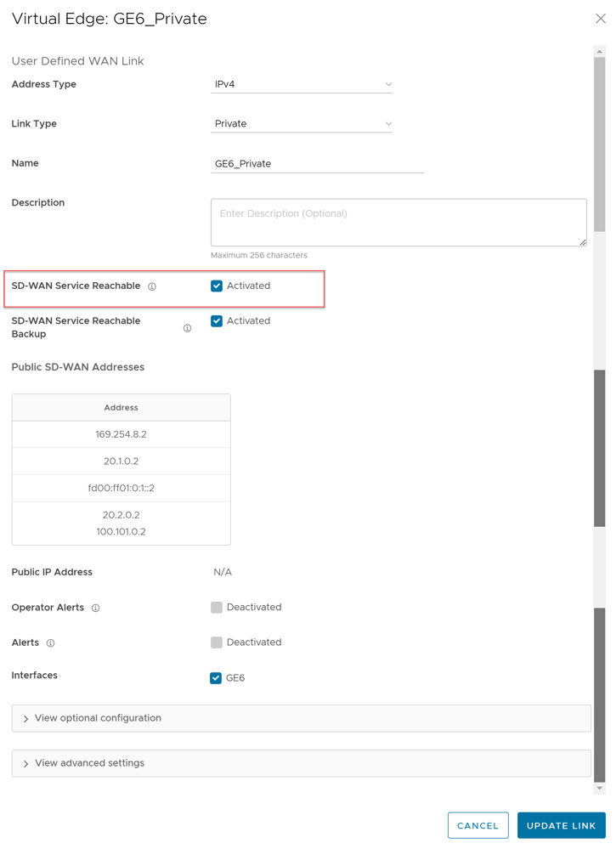The width and height of the screenshot is (616, 849).
Task: Click the Update Link button
Action: click(x=561, y=825)
